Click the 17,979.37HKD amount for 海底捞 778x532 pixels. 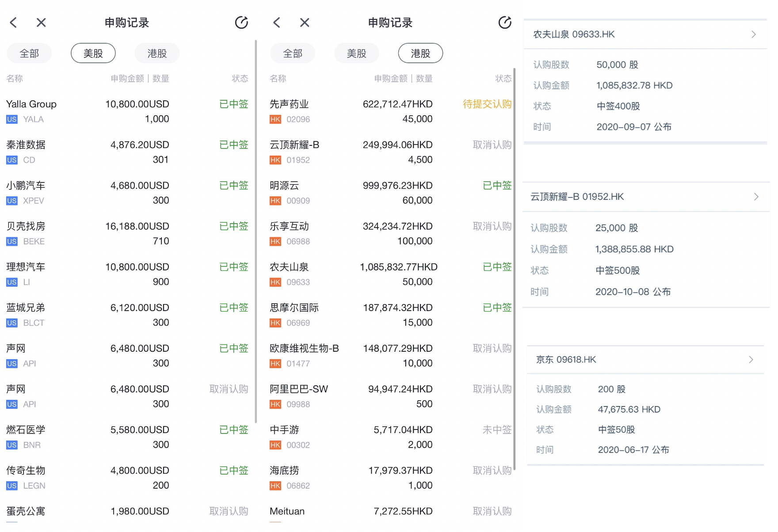[400, 471]
